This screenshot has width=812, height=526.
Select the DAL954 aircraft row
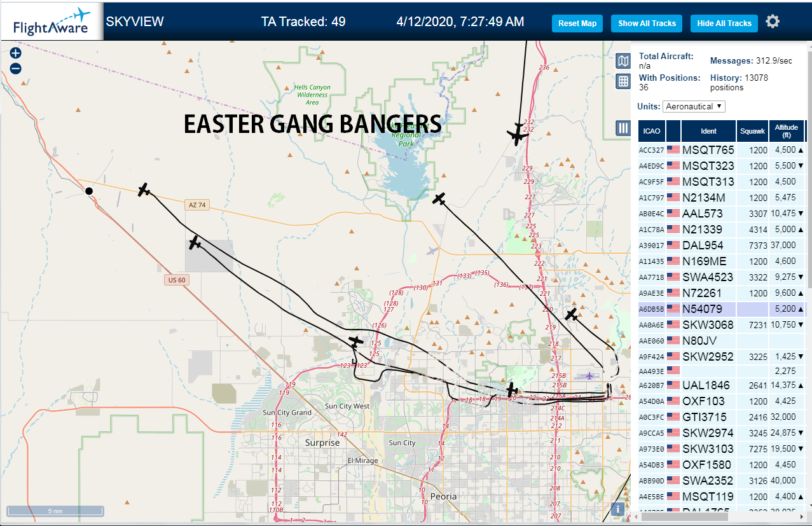[x=722, y=245]
